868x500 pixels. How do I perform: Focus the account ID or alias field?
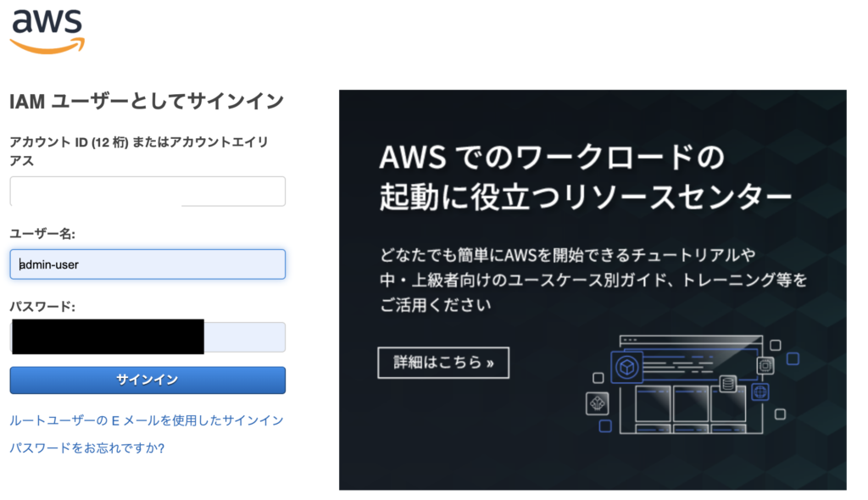tap(147, 191)
